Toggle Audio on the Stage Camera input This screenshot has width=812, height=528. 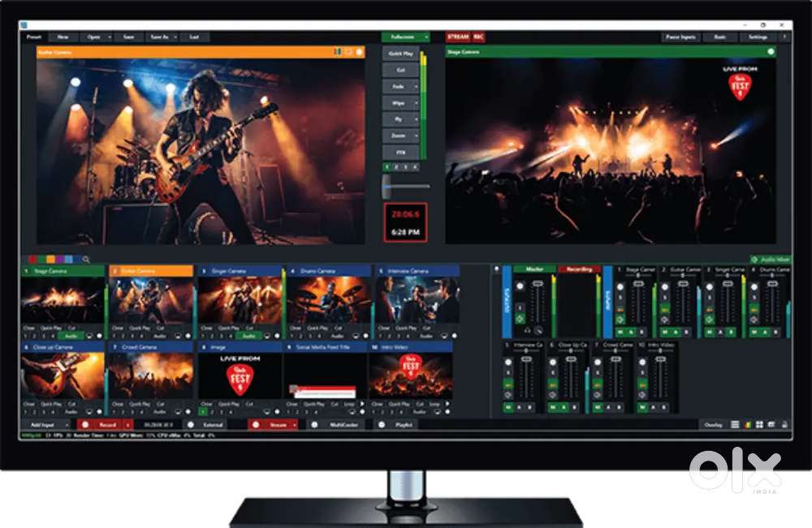coord(71,335)
